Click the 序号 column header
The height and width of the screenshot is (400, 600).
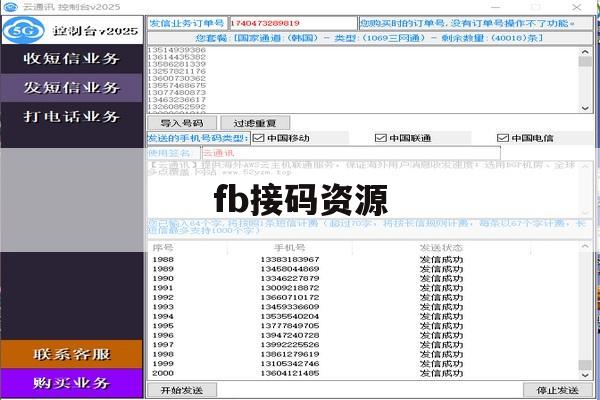(x=163, y=248)
